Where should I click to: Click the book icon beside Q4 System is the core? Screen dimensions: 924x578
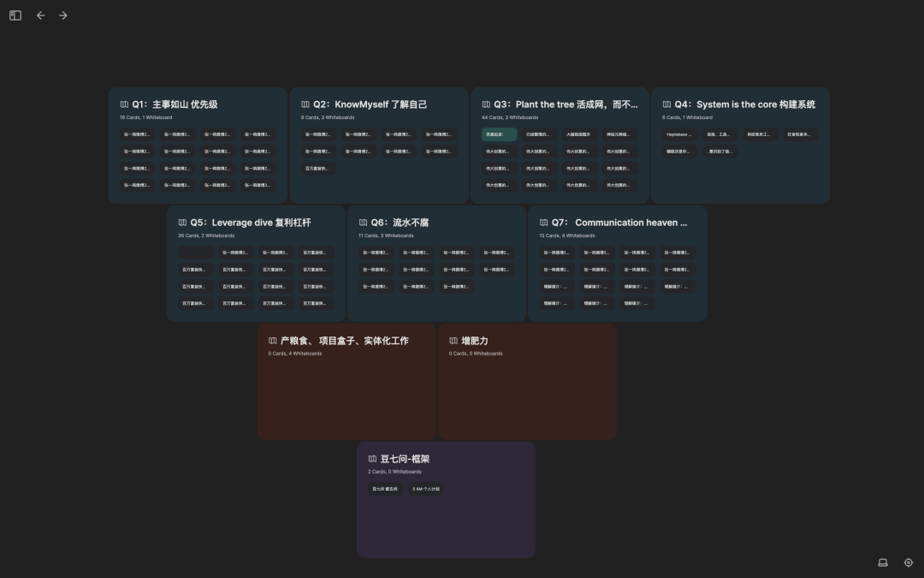[x=666, y=104]
